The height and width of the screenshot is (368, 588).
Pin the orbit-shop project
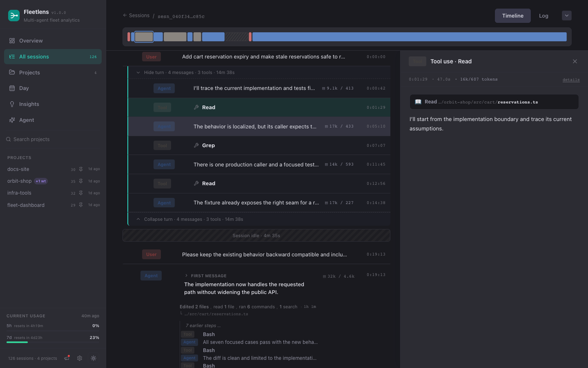tap(81, 181)
